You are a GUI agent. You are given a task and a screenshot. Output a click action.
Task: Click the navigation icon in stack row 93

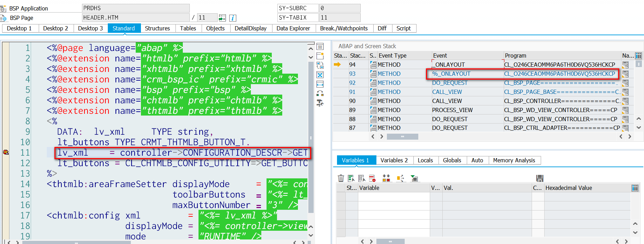pyautogui.click(x=626, y=74)
